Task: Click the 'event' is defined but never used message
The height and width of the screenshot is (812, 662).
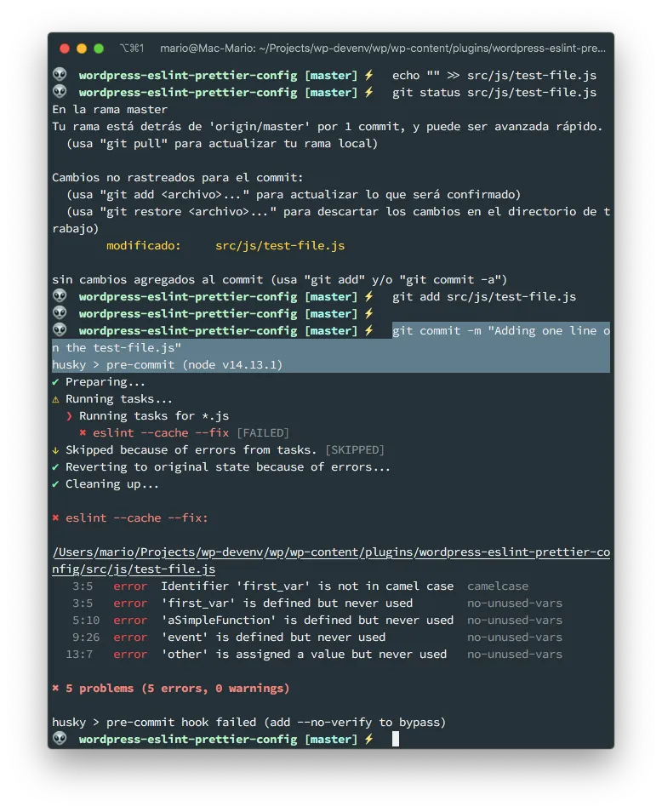Action: pos(273,638)
